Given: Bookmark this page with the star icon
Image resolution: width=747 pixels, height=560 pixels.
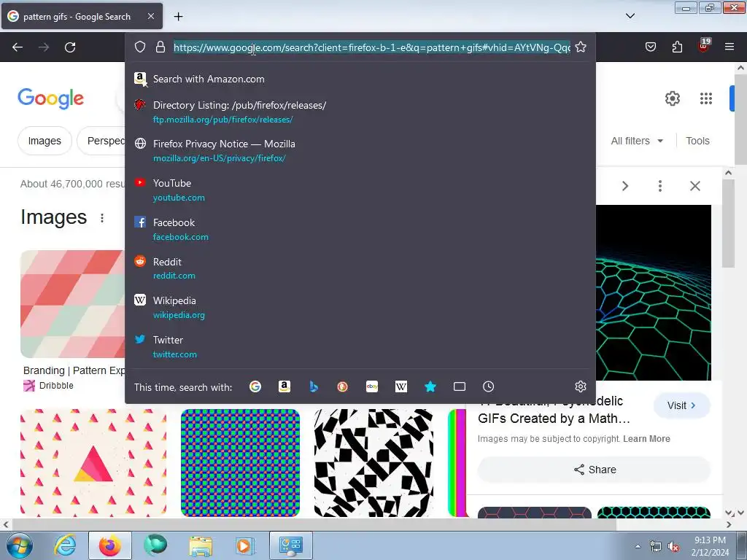Looking at the screenshot, I should tap(580, 47).
